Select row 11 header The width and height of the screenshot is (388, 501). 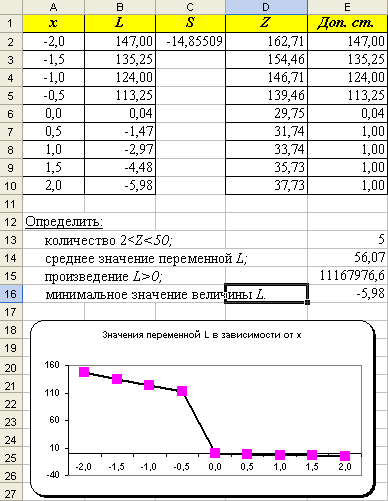point(11,204)
